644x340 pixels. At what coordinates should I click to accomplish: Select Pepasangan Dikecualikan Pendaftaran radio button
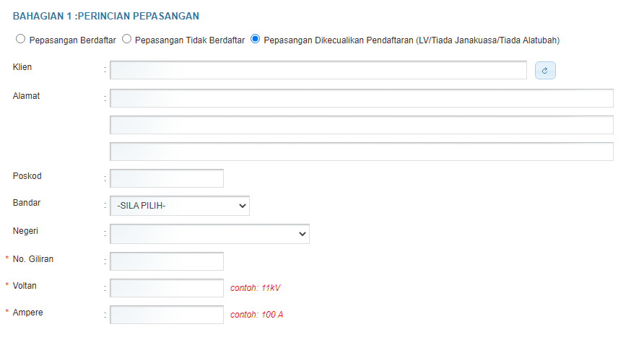pyautogui.click(x=256, y=39)
